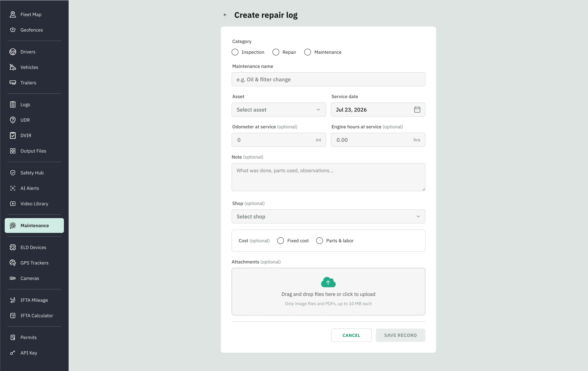Expand the Select shop dropdown
Screen dimensions: 588x371
pyautogui.click(x=328, y=216)
